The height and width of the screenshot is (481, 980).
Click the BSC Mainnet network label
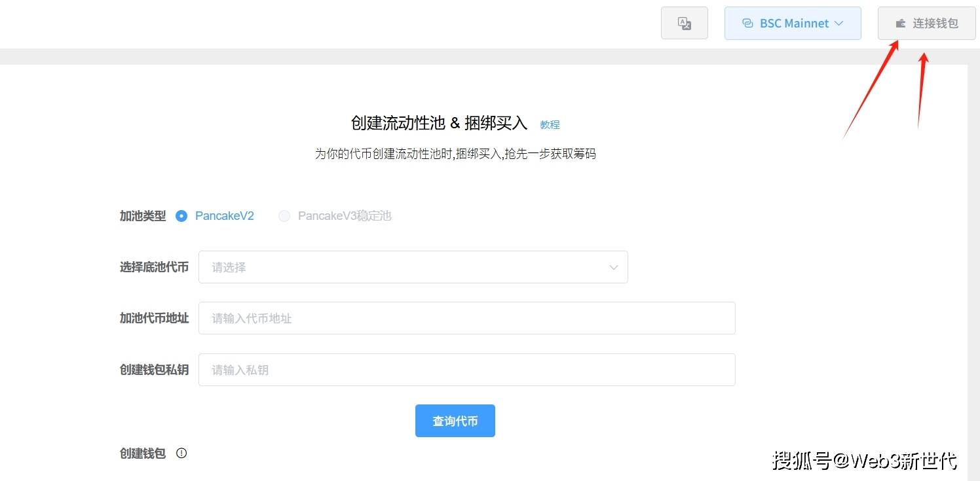[794, 24]
